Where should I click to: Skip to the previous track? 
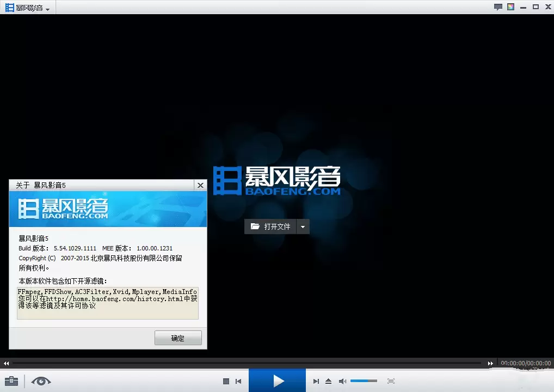pos(238,381)
